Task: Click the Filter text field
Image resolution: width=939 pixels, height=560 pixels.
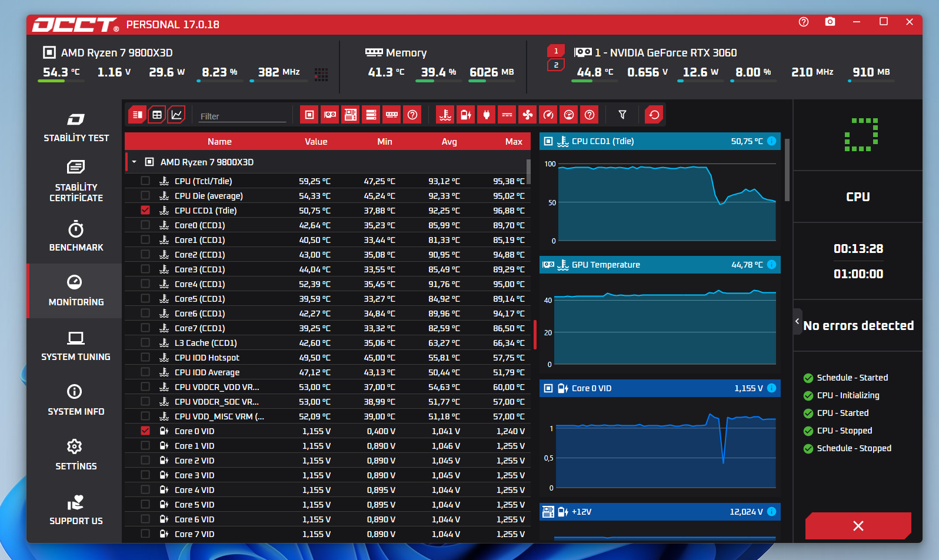Action: point(242,116)
